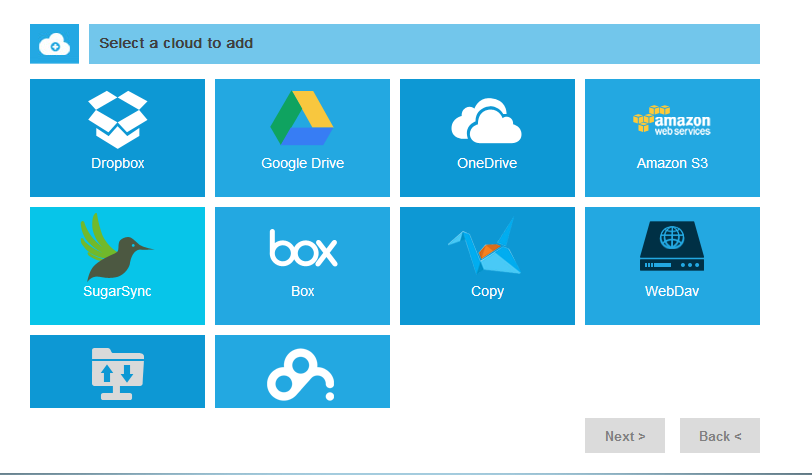Pick the OneDrive cloud tile
Image resolution: width=812 pixels, height=475 pixels.
487,138
